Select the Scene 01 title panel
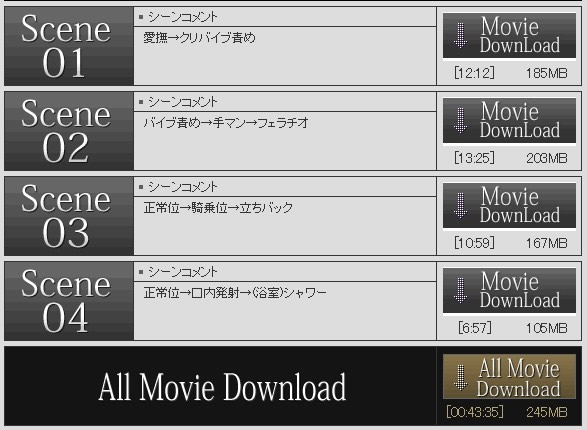This screenshot has width=587, height=430. [69, 46]
